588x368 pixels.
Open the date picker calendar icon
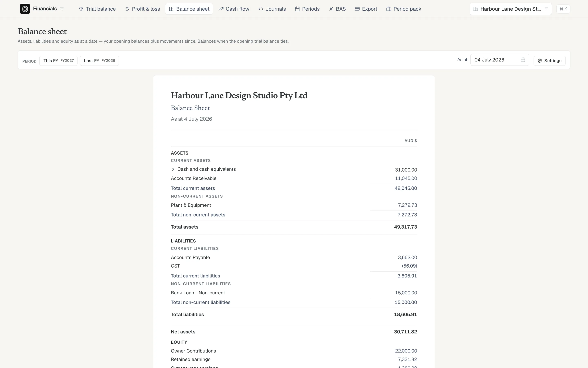coord(523,60)
